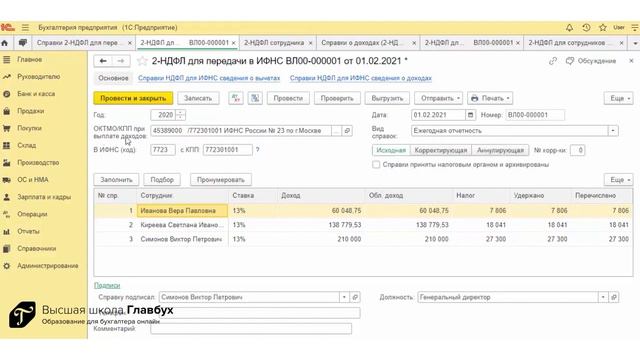Image resolution: width=640 pixels, height=360 pixels.
Task: Open favorites star in title bar
Action: point(602,27)
